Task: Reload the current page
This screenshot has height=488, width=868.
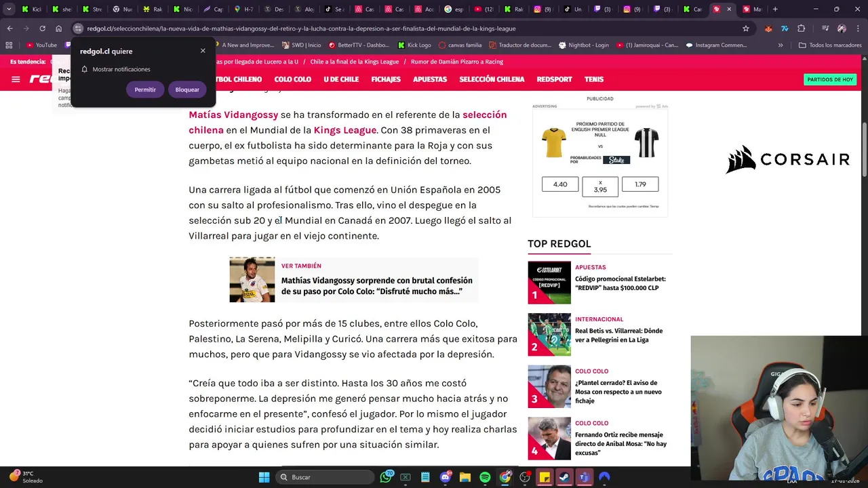Action: 42,28
